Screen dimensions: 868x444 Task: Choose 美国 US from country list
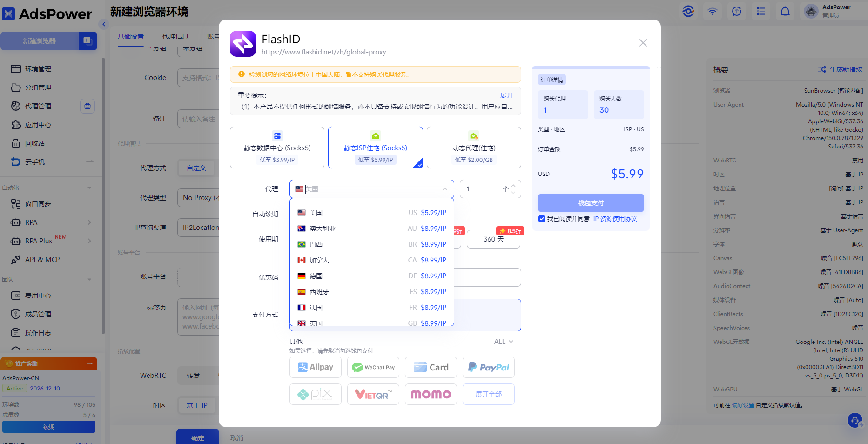(x=371, y=213)
